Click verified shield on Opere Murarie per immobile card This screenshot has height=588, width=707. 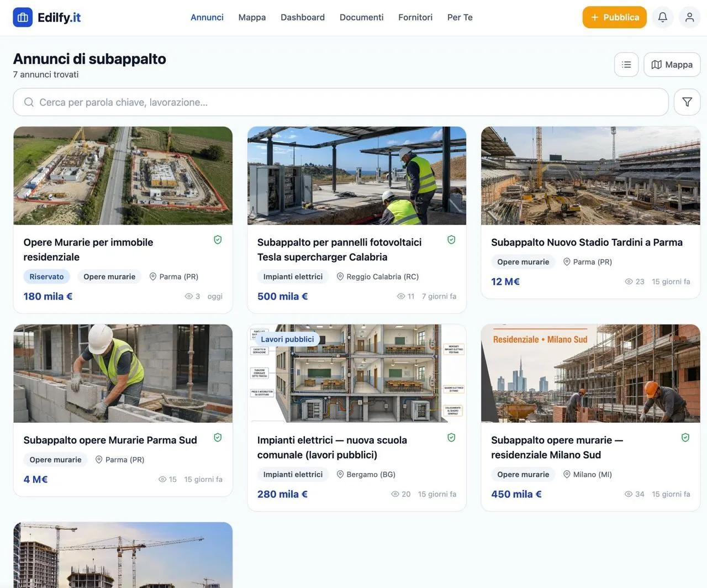click(x=218, y=240)
